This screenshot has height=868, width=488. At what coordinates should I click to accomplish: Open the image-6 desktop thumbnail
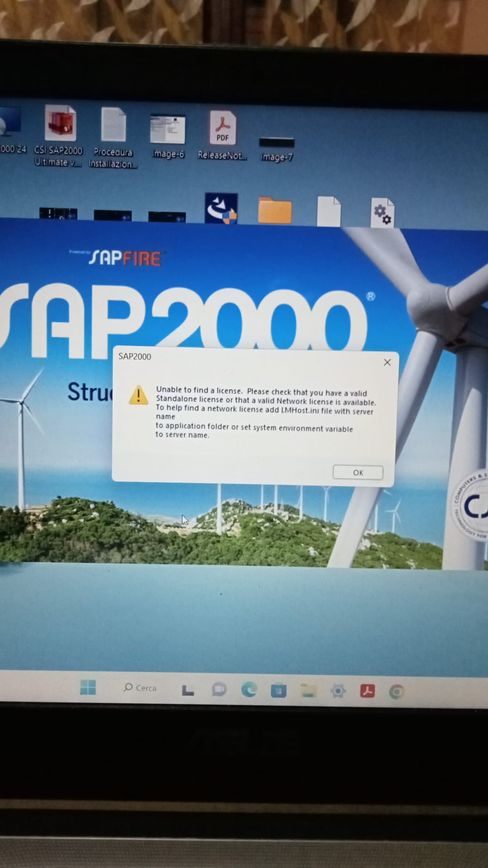click(168, 137)
